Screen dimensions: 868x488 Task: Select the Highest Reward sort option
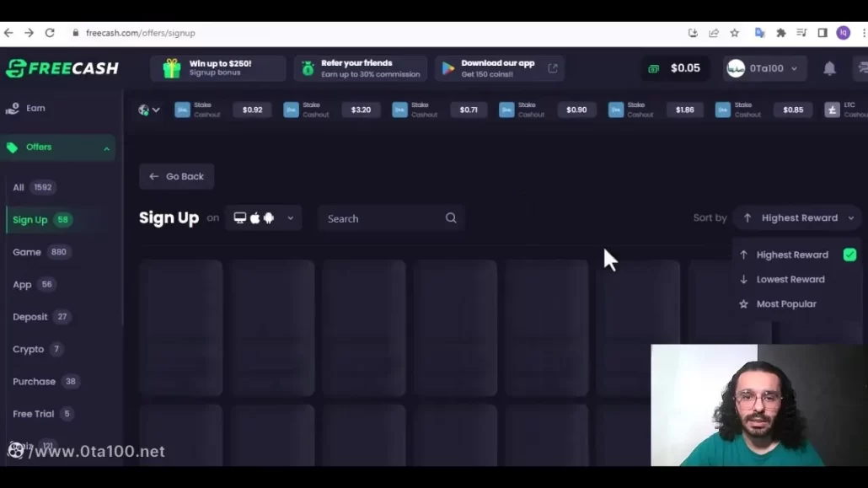(x=792, y=255)
